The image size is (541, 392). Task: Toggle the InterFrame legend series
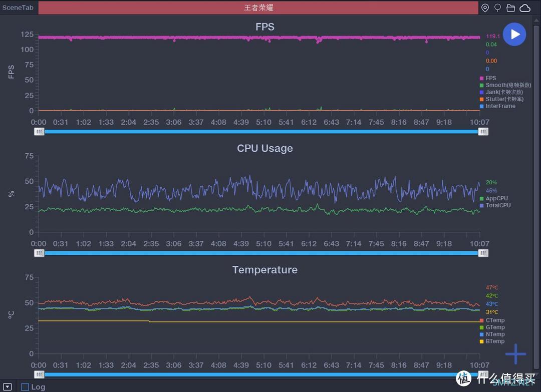[497, 106]
